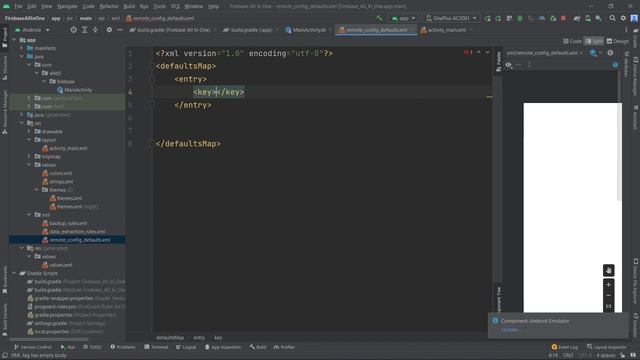640x360 pixels.
Task: Click Expand All in project panel
Action: pos(84,30)
